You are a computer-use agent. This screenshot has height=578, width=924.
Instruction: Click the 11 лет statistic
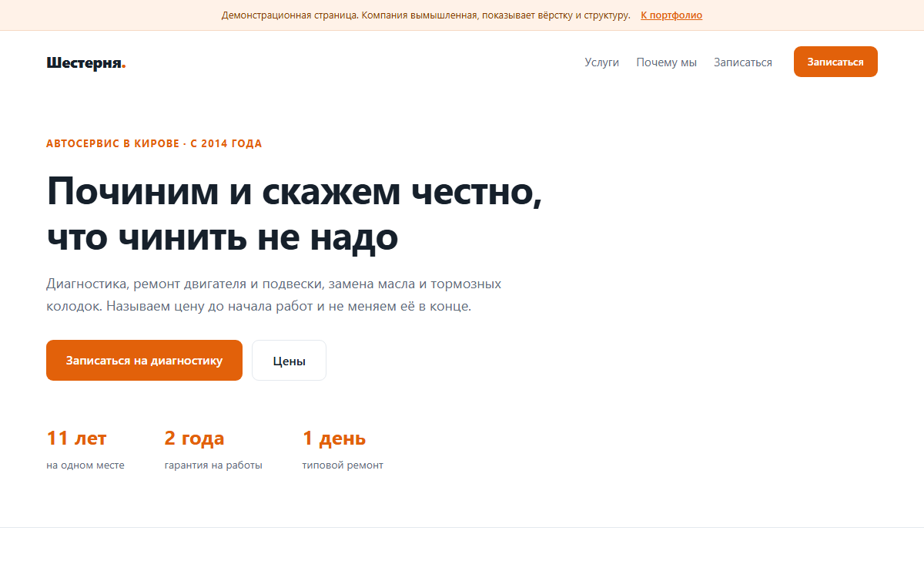click(x=76, y=439)
